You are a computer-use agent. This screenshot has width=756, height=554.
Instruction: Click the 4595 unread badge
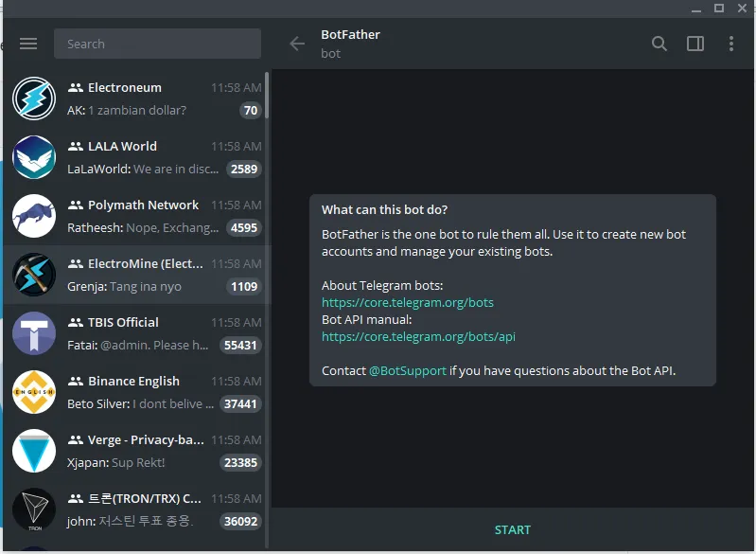point(244,228)
